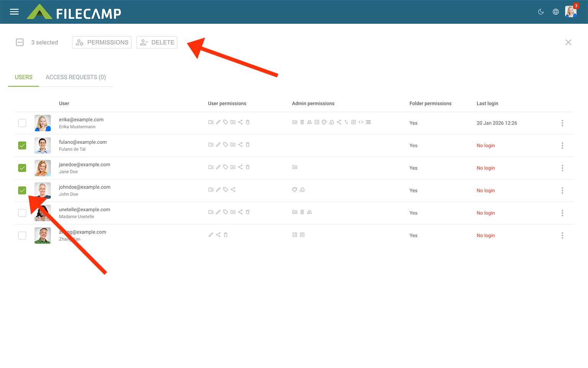588x368 pixels.
Task: Toggle dark mode moon icon
Action: coord(541,12)
